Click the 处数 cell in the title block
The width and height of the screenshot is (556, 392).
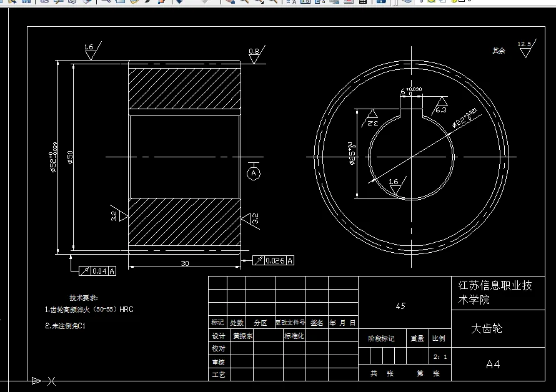click(x=237, y=323)
